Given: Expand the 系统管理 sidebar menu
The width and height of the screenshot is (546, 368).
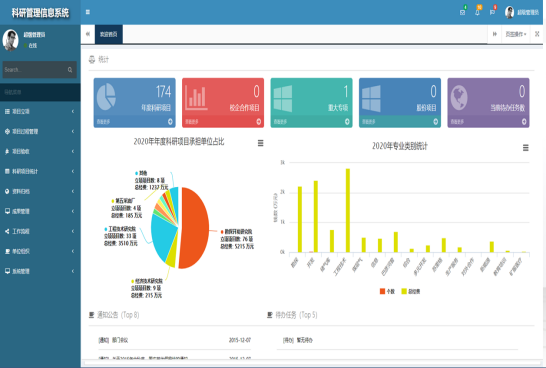Looking at the screenshot, I should pos(40,271).
